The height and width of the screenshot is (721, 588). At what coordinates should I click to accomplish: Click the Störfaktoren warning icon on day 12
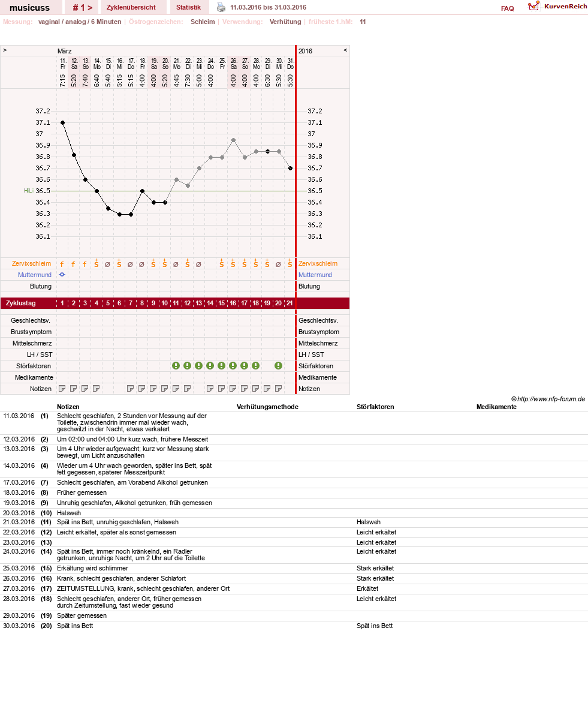188,365
